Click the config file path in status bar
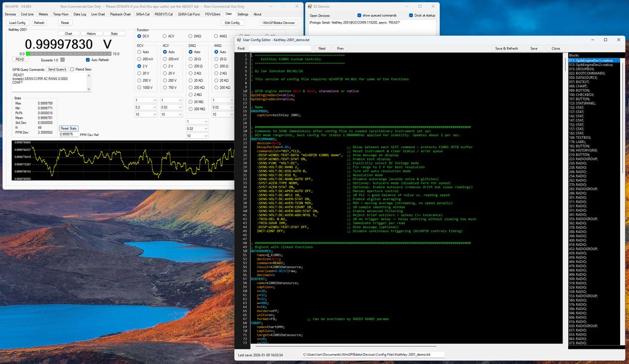The image size is (629, 364). (374, 355)
